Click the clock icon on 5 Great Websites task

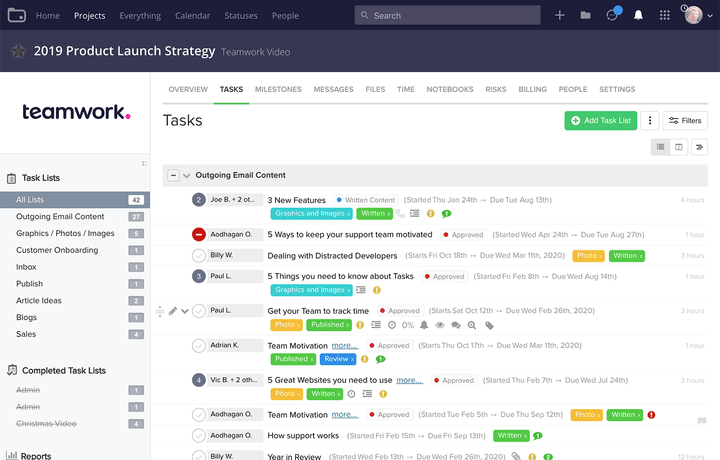[x=351, y=393]
